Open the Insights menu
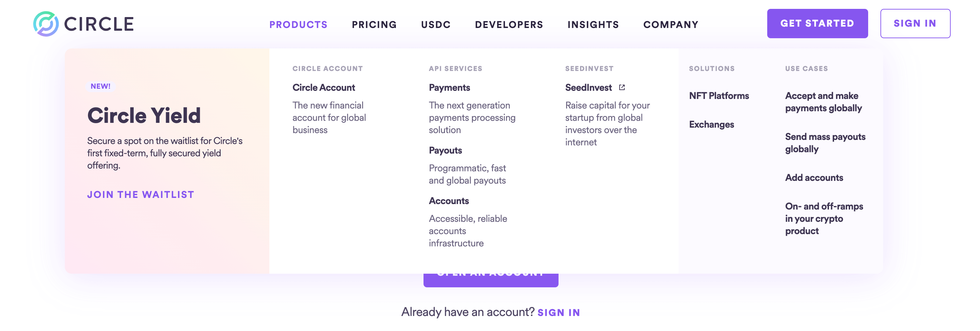This screenshot has width=980, height=331. tap(593, 24)
